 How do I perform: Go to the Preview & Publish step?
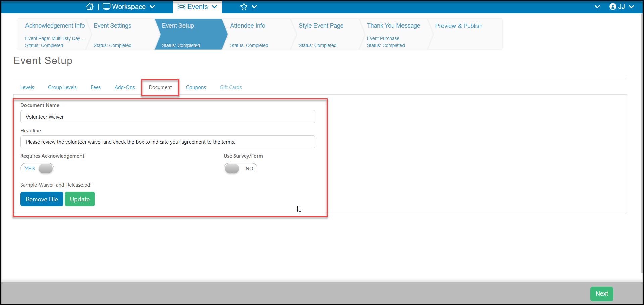click(x=459, y=26)
